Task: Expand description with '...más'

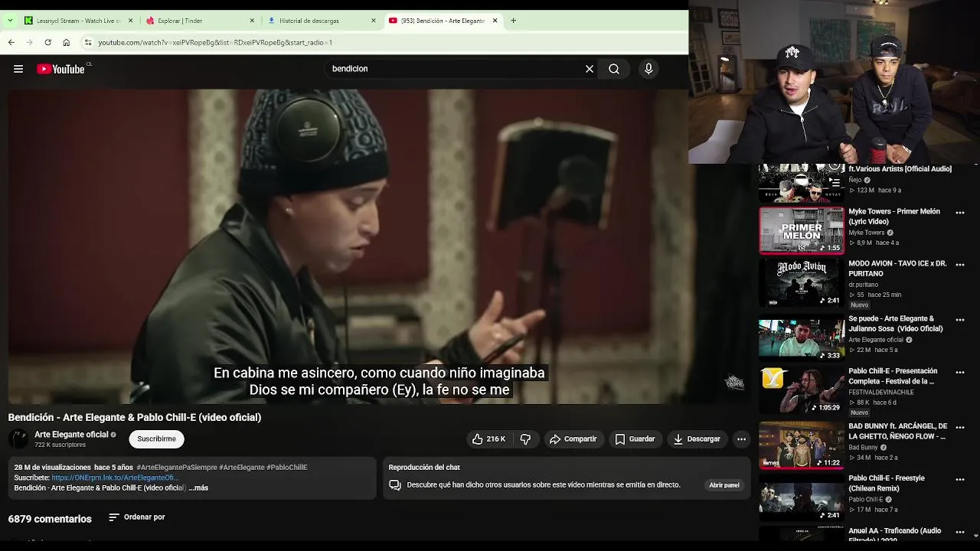Action: click(198, 488)
